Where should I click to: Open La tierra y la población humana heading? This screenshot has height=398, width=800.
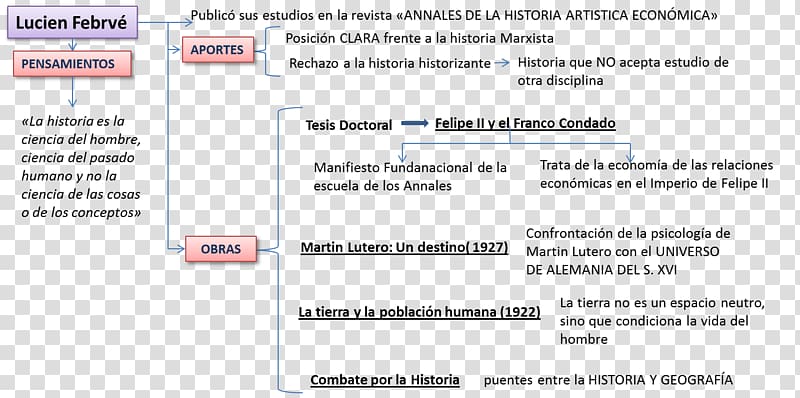pyautogui.click(x=419, y=312)
